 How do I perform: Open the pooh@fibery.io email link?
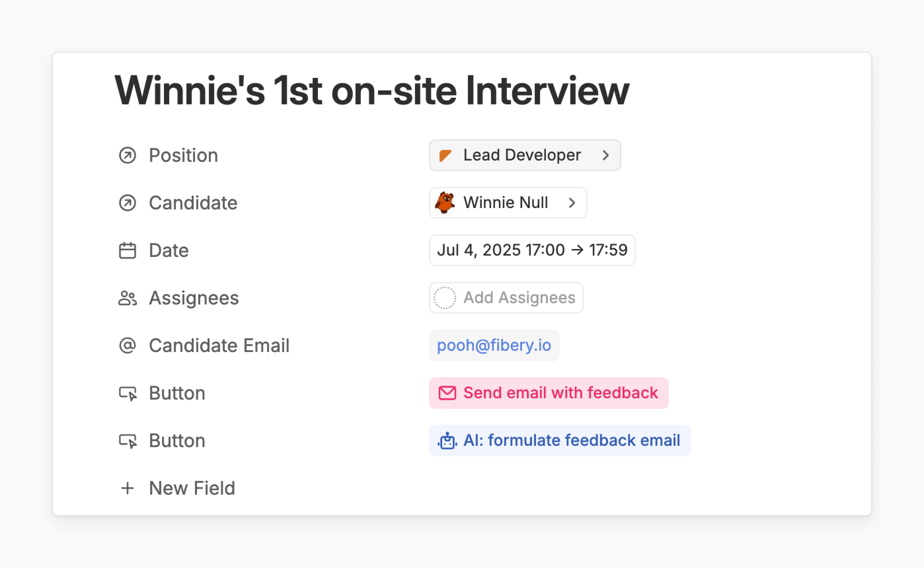[494, 345]
